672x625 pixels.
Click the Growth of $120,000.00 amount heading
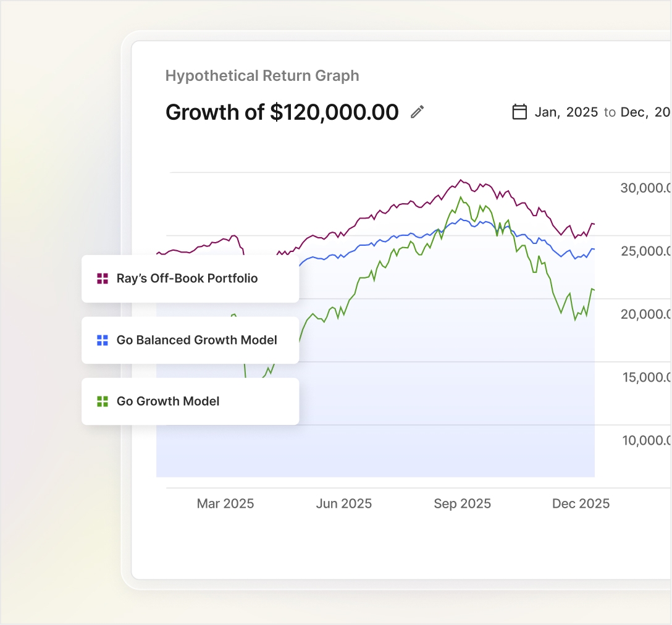pyautogui.click(x=282, y=112)
